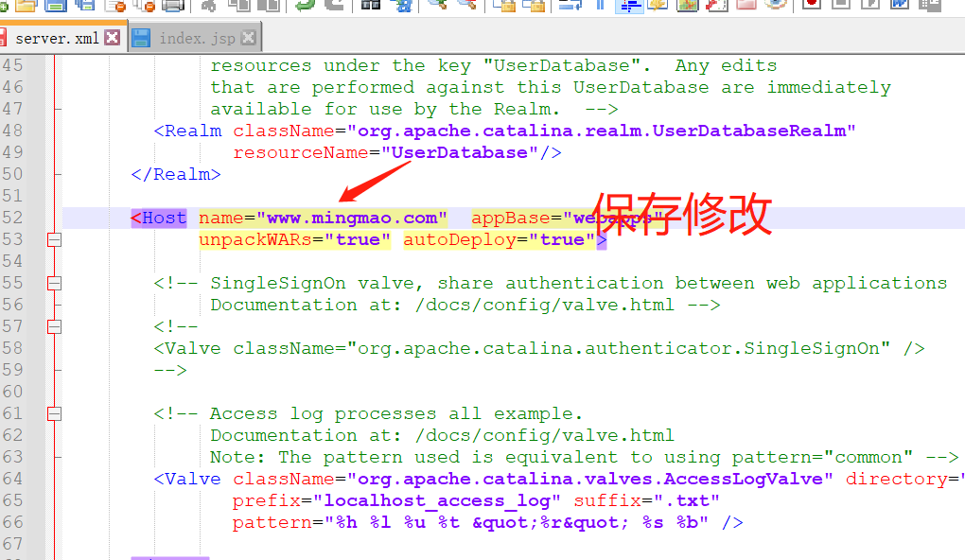Click the Stop Recording macro icon
This screenshot has height=560, width=965.
pos(841,6)
